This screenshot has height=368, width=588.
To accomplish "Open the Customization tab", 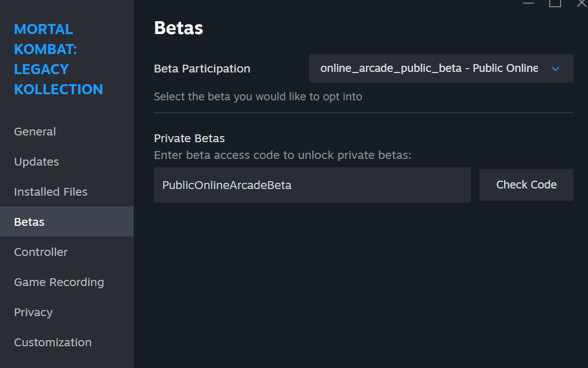I will coord(53,342).
